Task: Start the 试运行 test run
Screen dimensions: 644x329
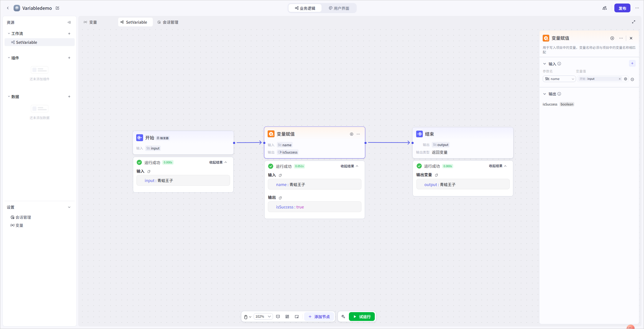Action: click(362, 317)
